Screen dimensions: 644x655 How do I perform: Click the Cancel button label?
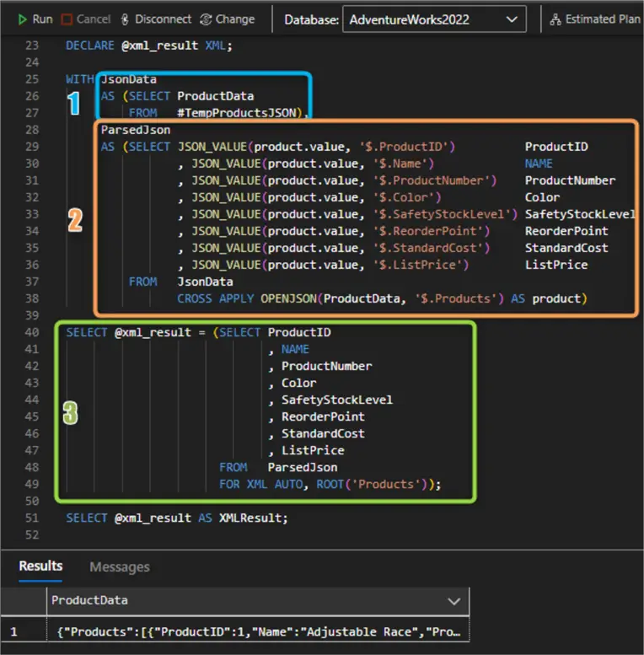coord(94,19)
